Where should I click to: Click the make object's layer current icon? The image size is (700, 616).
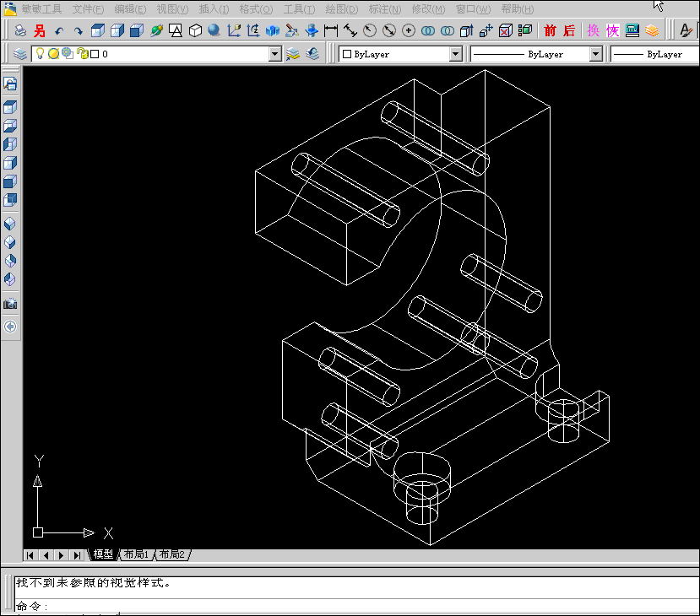point(293,54)
